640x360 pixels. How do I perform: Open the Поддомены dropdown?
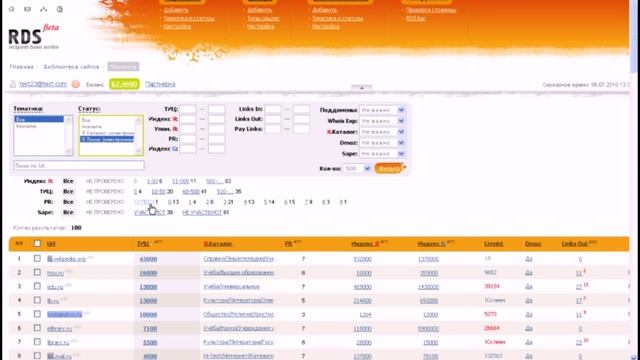[382, 110]
